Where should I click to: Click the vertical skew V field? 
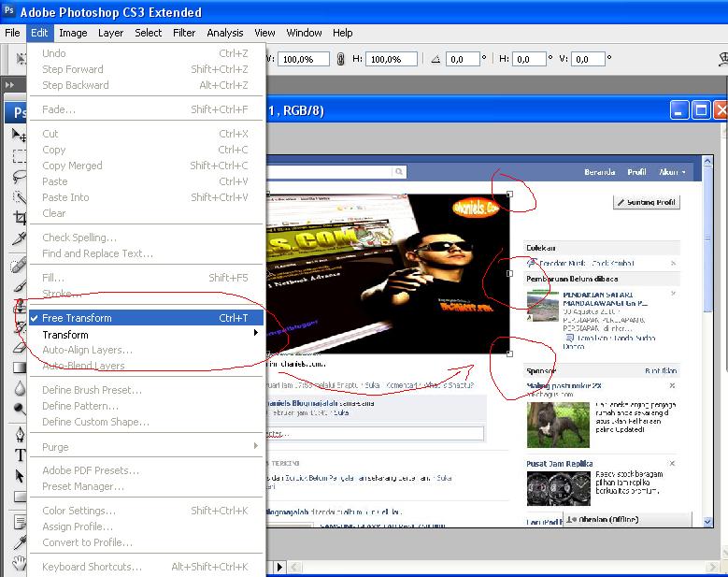(588, 59)
